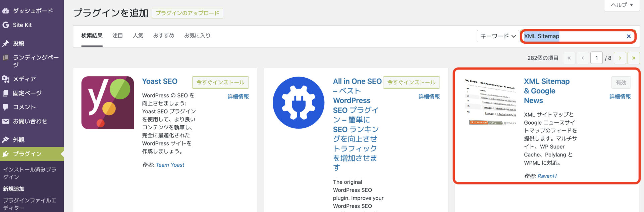Viewport: 644px width, 212px height.
Task: Clear the search field with the X
Action: pos(629,36)
